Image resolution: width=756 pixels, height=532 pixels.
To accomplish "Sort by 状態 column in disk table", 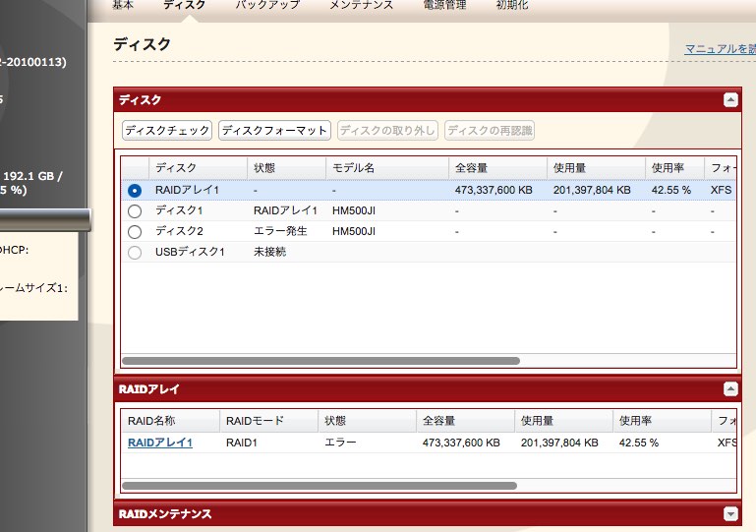I will [x=286, y=168].
